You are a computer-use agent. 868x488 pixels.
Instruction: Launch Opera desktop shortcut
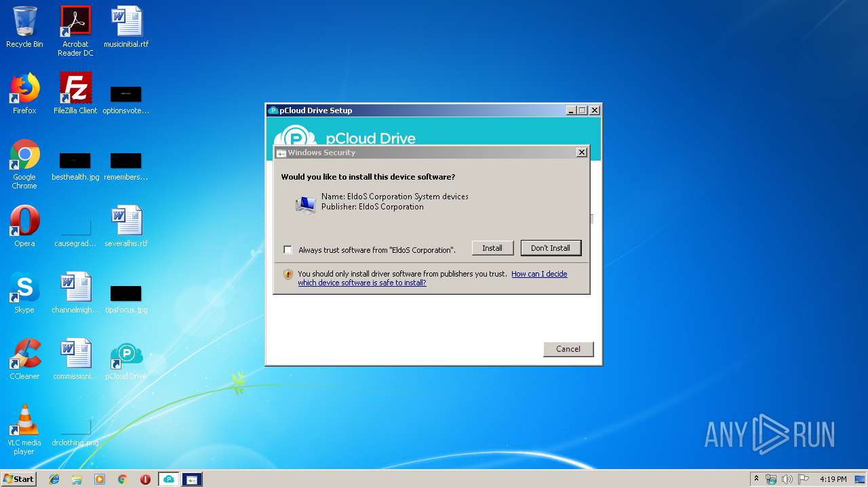tap(24, 226)
